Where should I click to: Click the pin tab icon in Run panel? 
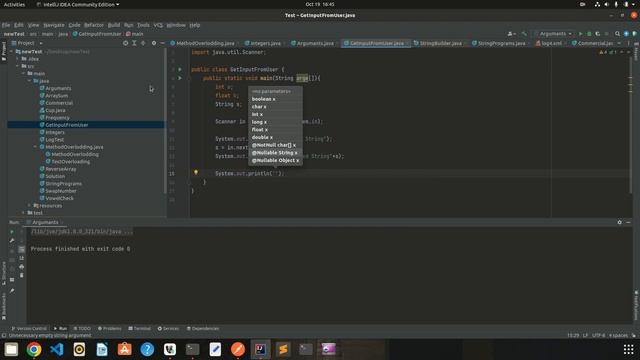[12, 291]
